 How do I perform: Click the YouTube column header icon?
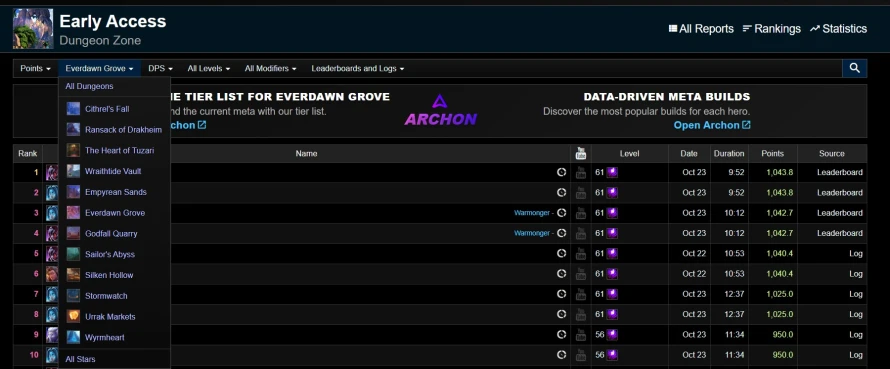(x=581, y=153)
